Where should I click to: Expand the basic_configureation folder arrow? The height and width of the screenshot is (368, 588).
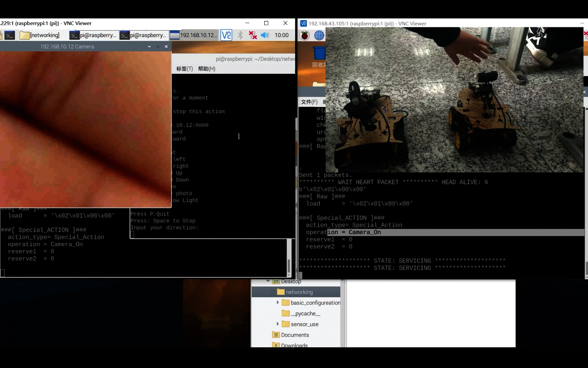(278, 302)
